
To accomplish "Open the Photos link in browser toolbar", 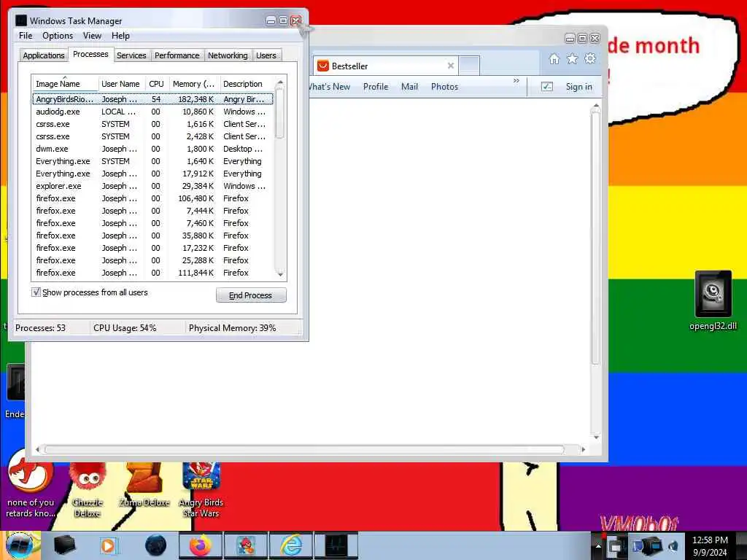I will click(444, 87).
